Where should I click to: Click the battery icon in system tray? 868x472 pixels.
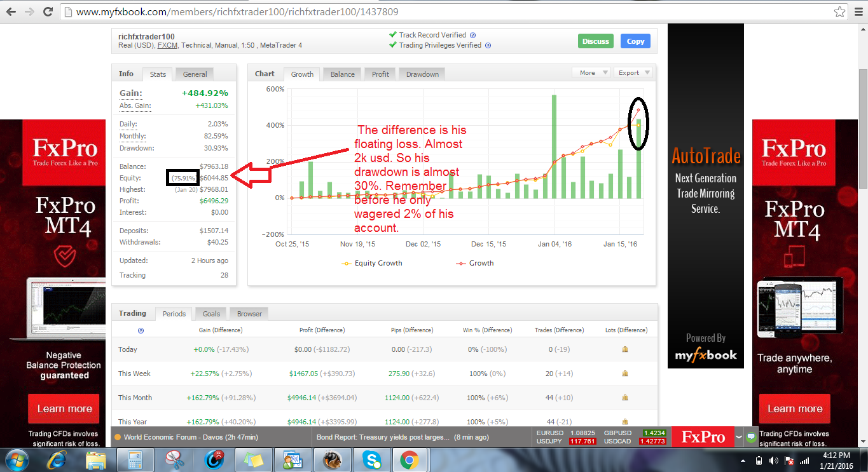(x=759, y=460)
